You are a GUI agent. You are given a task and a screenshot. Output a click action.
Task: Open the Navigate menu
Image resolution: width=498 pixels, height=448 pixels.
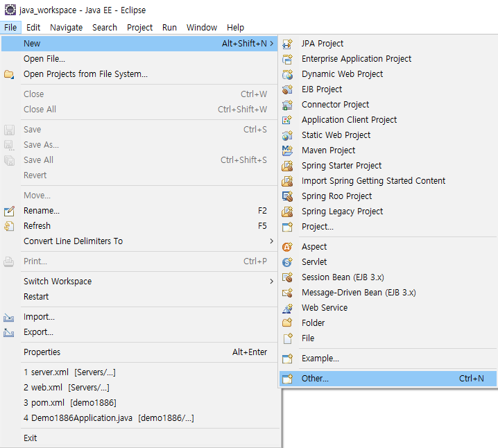coord(67,28)
